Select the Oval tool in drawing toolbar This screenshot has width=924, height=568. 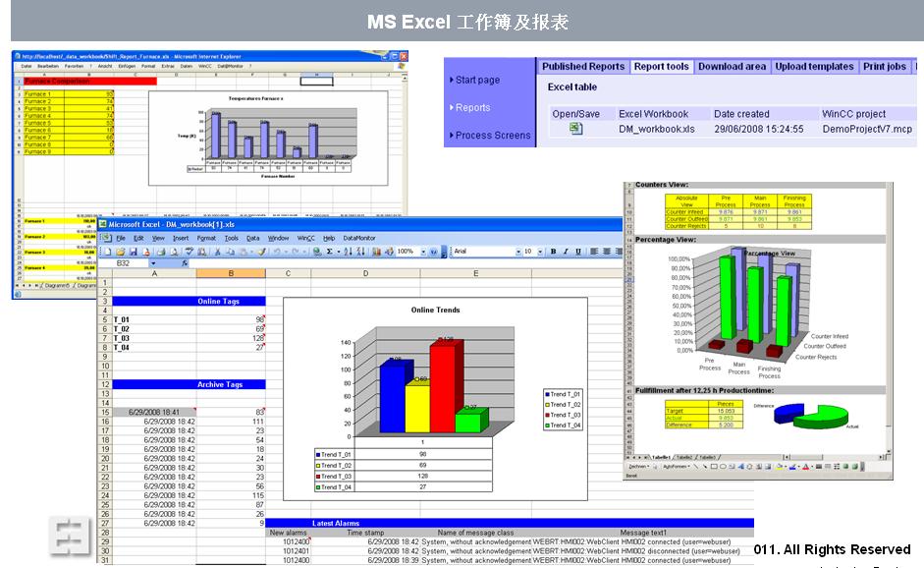pos(723,467)
